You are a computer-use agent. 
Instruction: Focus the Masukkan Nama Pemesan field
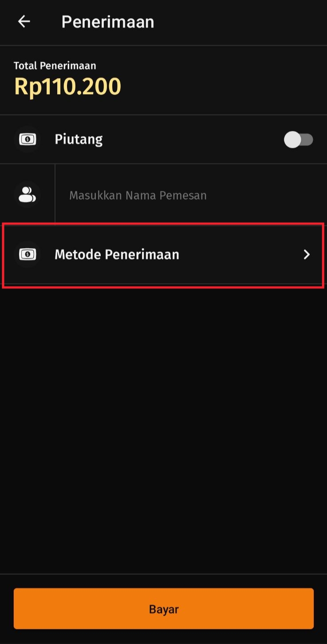191,195
